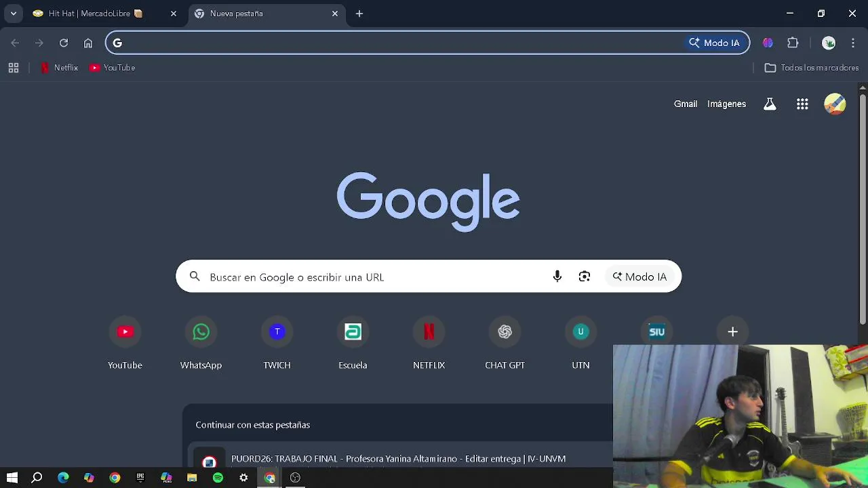Click the purple extension icon in toolbar
This screenshot has height=488, width=868.
tap(768, 43)
